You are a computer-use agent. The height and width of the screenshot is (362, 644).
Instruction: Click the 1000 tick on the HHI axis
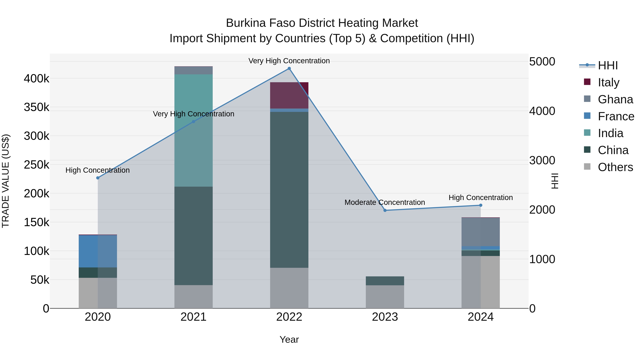pyautogui.click(x=542, y=259)
